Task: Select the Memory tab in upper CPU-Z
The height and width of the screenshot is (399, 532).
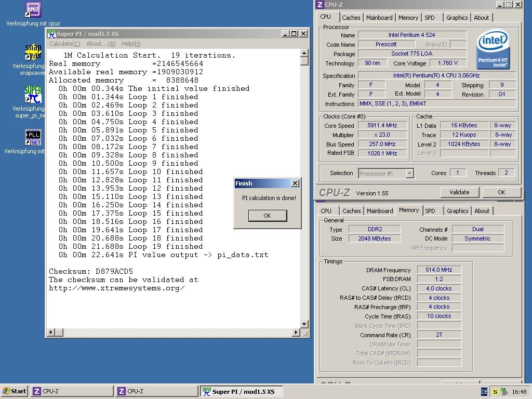Action: pyautogui.click(x=408, y=18)
